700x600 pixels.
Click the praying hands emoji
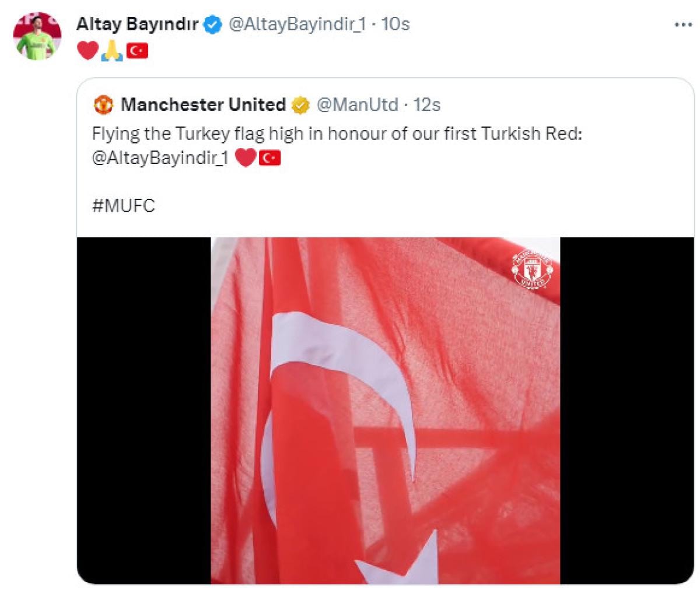coord(111,51)
